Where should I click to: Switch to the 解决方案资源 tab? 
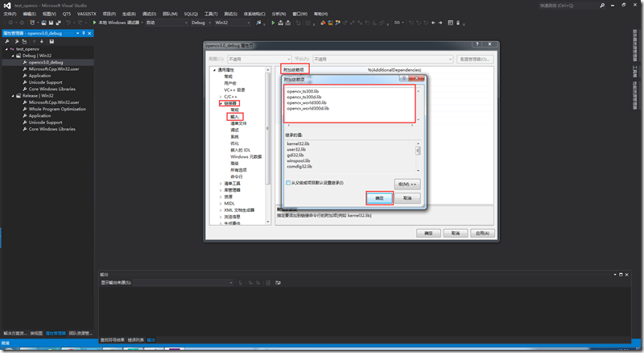coord(15,333)
